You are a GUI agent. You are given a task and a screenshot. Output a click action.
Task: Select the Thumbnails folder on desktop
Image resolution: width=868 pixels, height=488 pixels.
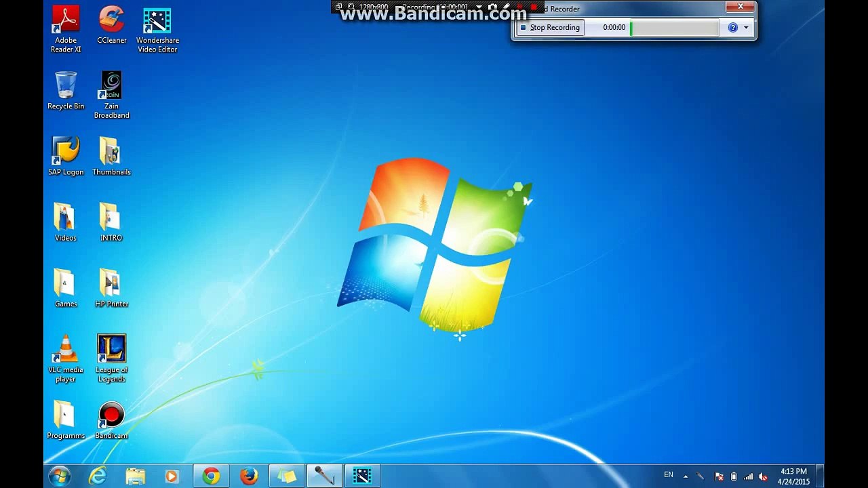click(111, 157)
